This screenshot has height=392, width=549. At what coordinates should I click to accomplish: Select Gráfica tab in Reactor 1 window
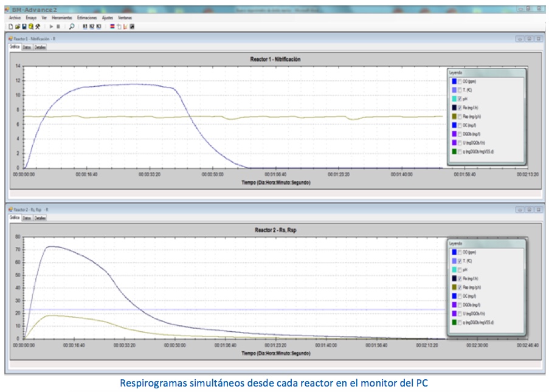pos(15,47)
